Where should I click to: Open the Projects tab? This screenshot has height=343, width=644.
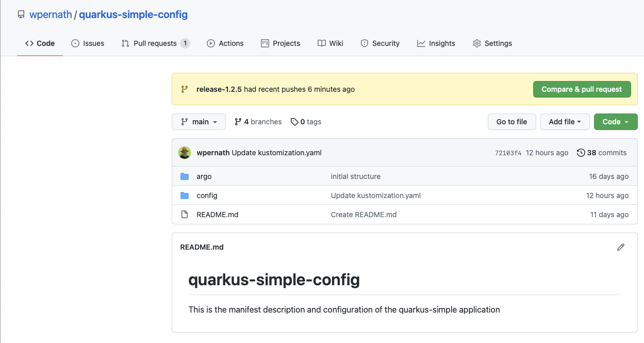[x=280, y=43]
